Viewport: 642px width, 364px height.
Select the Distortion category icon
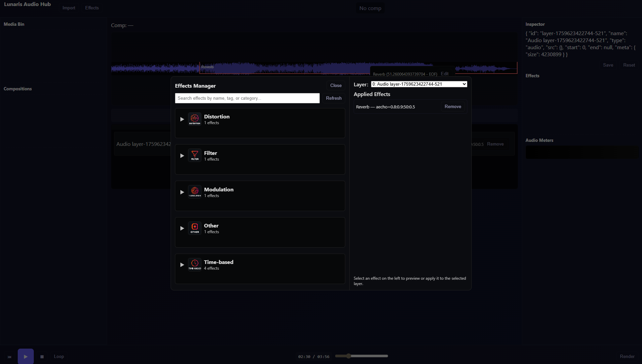coord(194,119)
